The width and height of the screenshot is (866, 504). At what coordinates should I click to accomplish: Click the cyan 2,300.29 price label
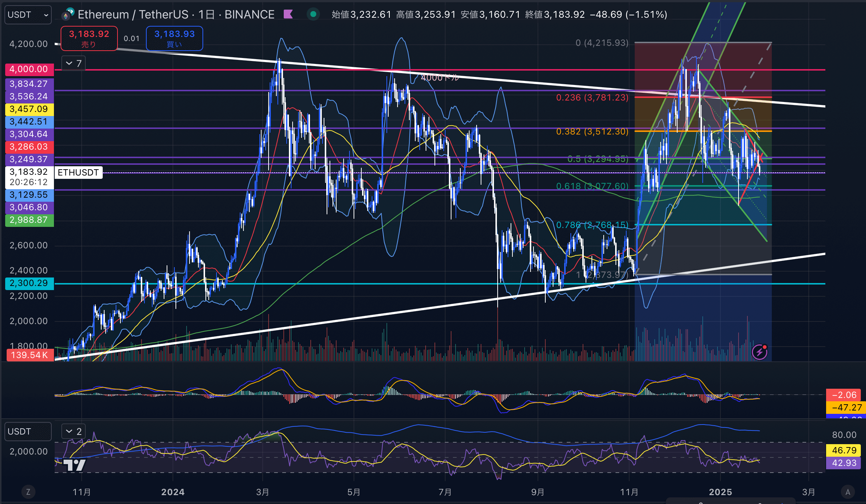(x=29, y=283)
